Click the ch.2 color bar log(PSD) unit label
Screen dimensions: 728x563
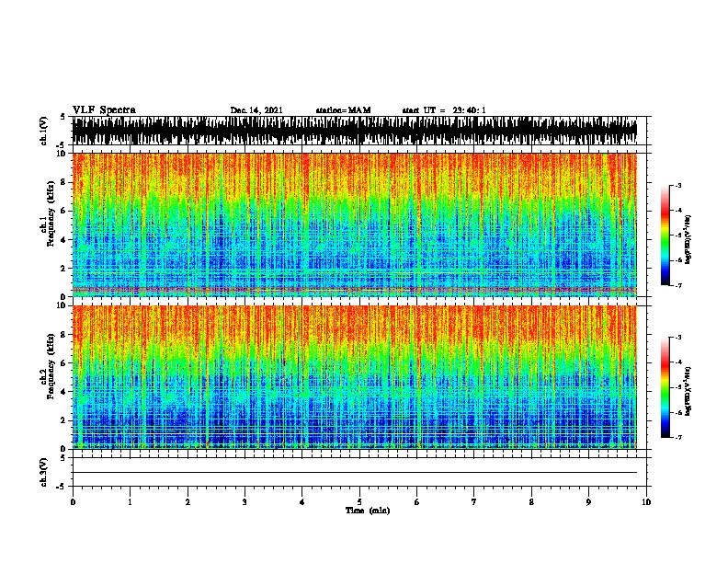point(688,391)
